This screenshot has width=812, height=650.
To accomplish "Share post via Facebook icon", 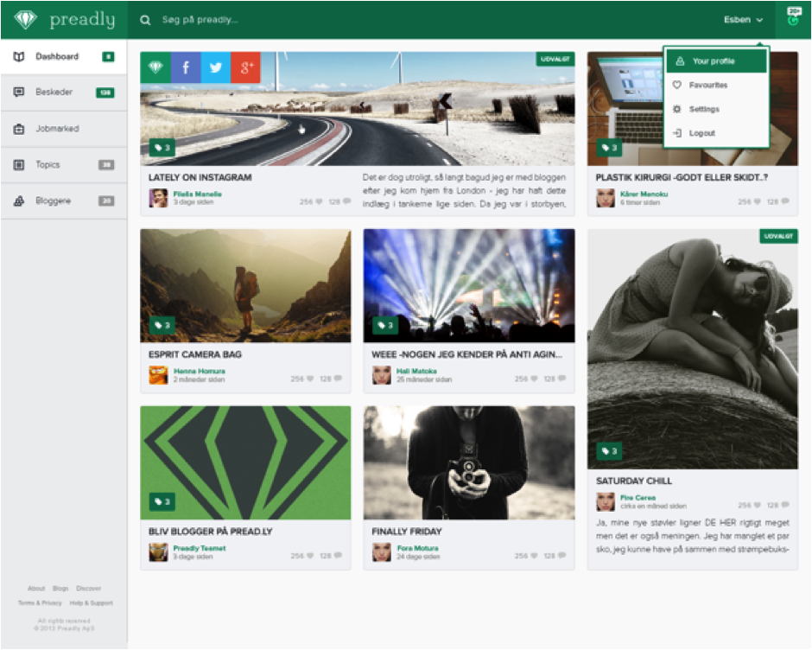I will point(185,67).
